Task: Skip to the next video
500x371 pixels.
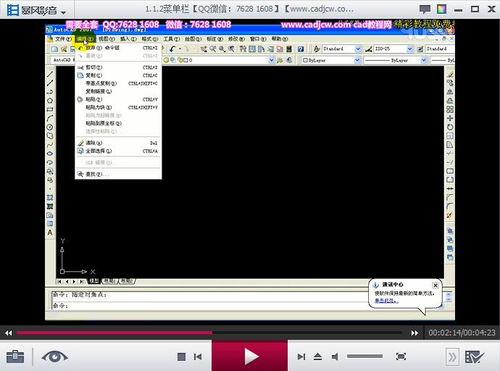Action: (301, 357)
